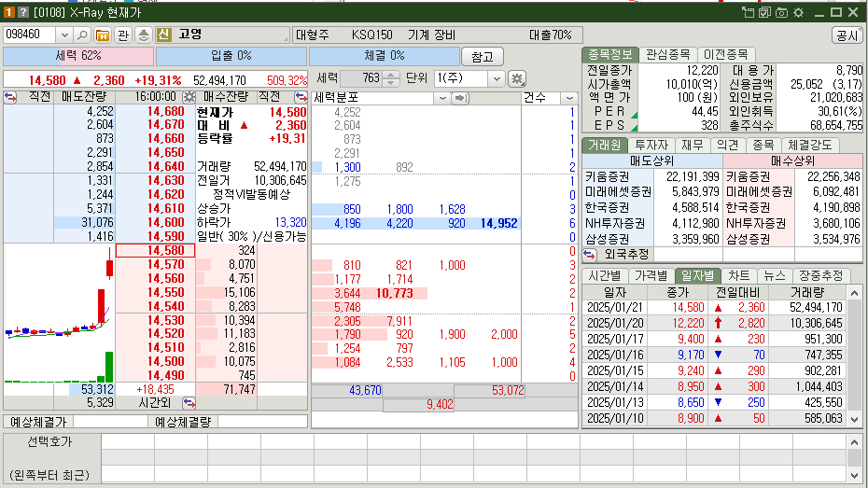Click the 예상체결량 value field
Image resolution: width=868 pixels, height=488 pixels.
262,422
